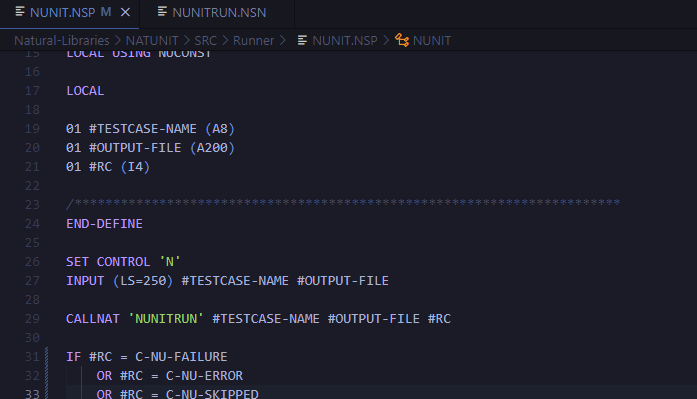Click the 'N' string literal on line 26
The height and width of the screenshot is (399, 697).
[x=169, y=262]
